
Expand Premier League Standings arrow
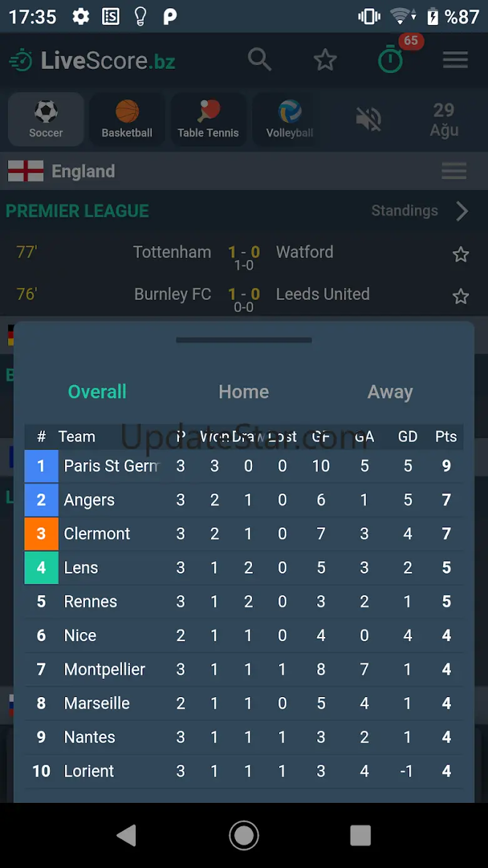pyautogui.click(x=462, y=211)
